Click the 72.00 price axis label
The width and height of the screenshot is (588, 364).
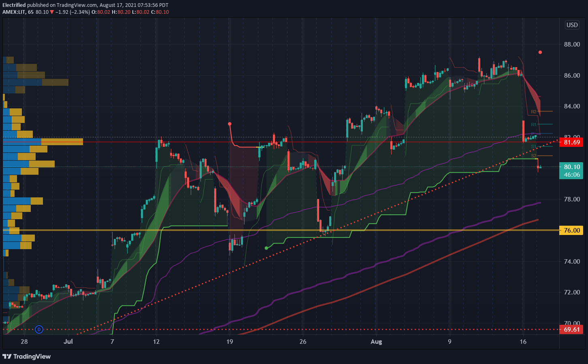point(572,292)
